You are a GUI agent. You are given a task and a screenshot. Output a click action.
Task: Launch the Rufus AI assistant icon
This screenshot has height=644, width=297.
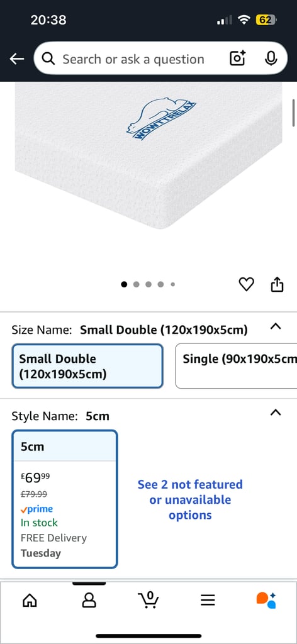pos(266,601)
